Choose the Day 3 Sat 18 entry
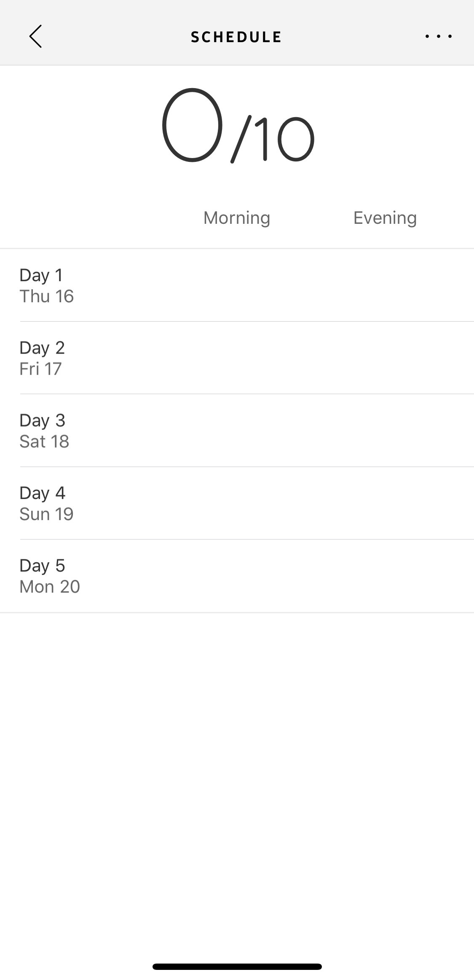Screen dimensions: 474x980 point(237,430)
